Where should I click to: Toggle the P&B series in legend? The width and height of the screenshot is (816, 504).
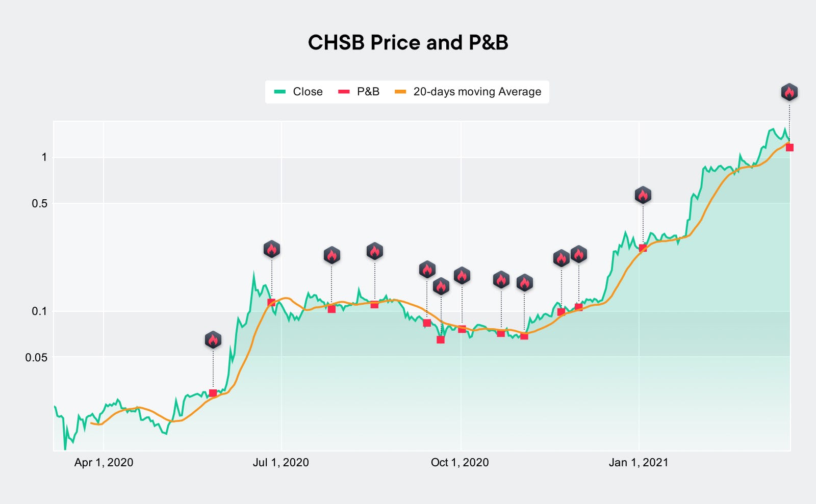[359, 92]
